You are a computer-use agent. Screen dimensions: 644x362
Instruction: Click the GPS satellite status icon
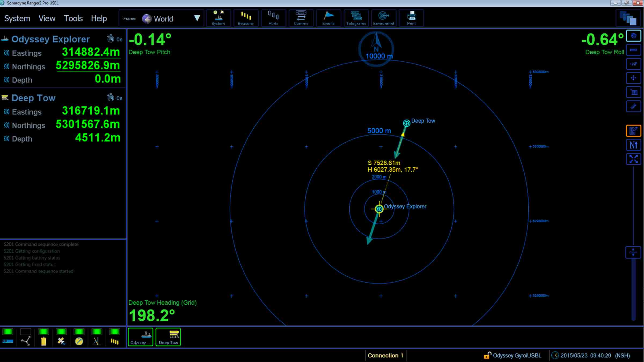tap(61, 341)
